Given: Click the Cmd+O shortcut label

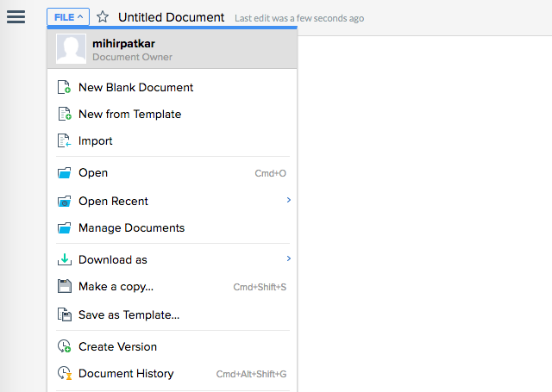Looking at the screenshot, I should 270,173.
